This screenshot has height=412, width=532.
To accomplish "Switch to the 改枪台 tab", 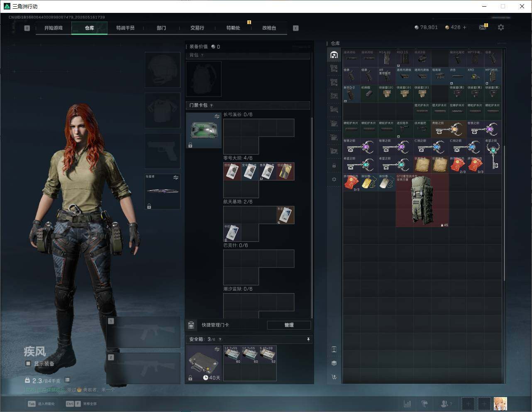I will 269,28.
